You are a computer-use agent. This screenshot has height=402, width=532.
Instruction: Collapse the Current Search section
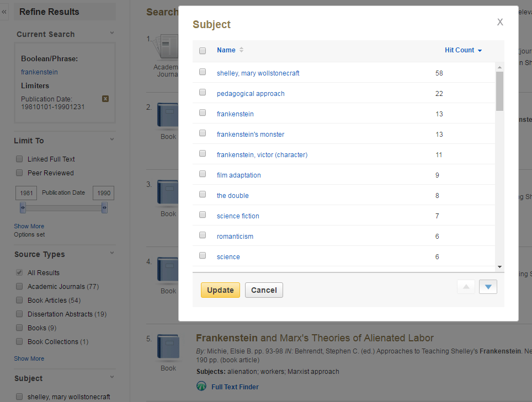click(112, 33)
